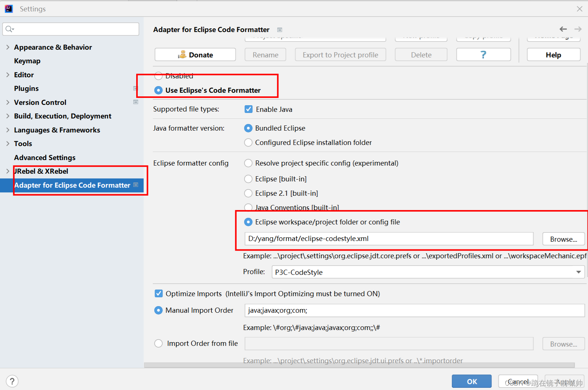The width and height of the screenshot is (588, 390).
Task: Click the Help button
Action: pos(553,55)
